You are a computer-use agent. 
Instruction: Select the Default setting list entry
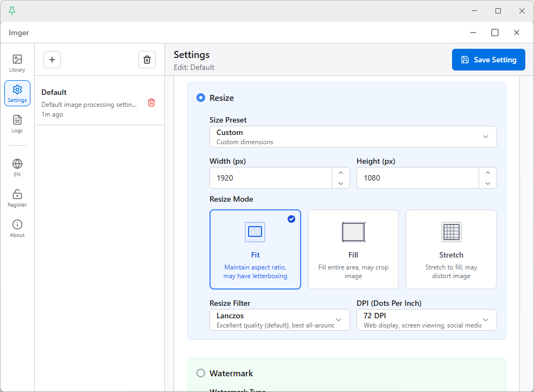click(90, 102)
